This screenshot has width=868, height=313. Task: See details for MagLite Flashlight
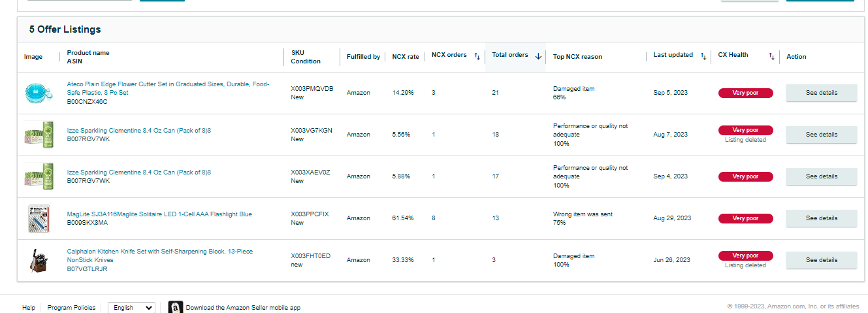pos(821,218)
